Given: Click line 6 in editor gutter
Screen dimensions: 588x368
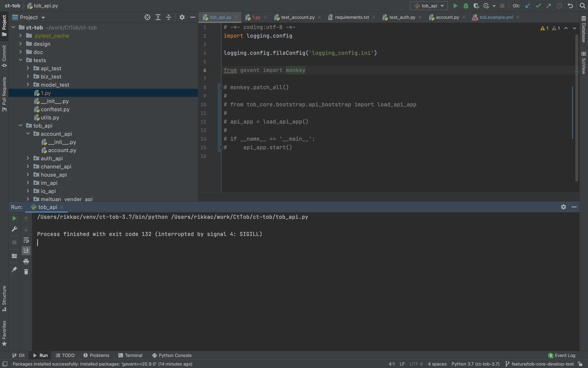Looking at the screenshot, I should point(205,70).
